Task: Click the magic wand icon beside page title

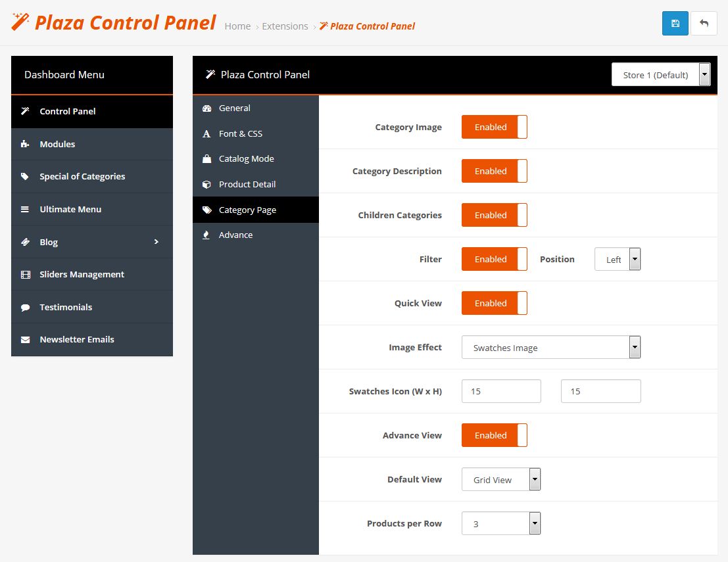Action: pos(20,22)
